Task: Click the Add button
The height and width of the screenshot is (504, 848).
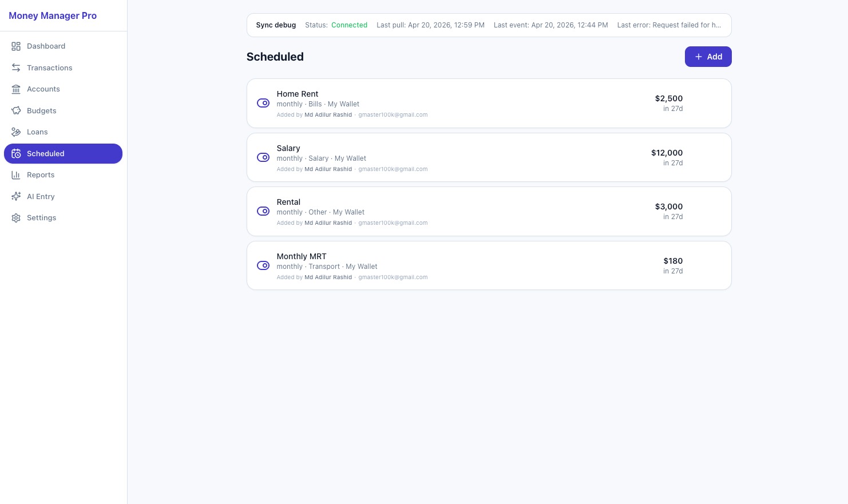Action: pos(708,57)
